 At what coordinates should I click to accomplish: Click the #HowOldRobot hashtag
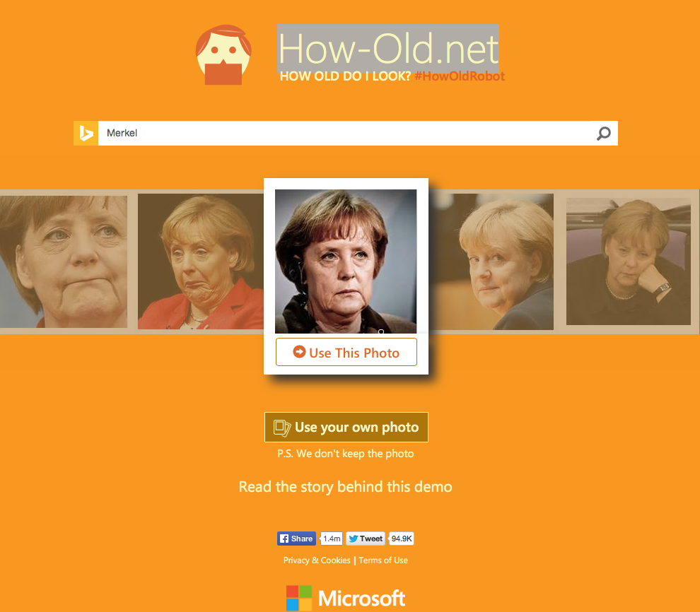tap(460, 76)
